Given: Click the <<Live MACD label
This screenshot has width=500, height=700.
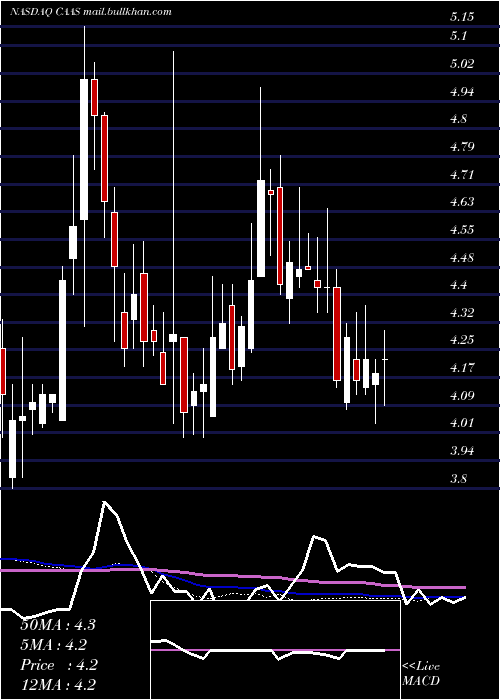Looking at the screenshot, I should 421,674.
